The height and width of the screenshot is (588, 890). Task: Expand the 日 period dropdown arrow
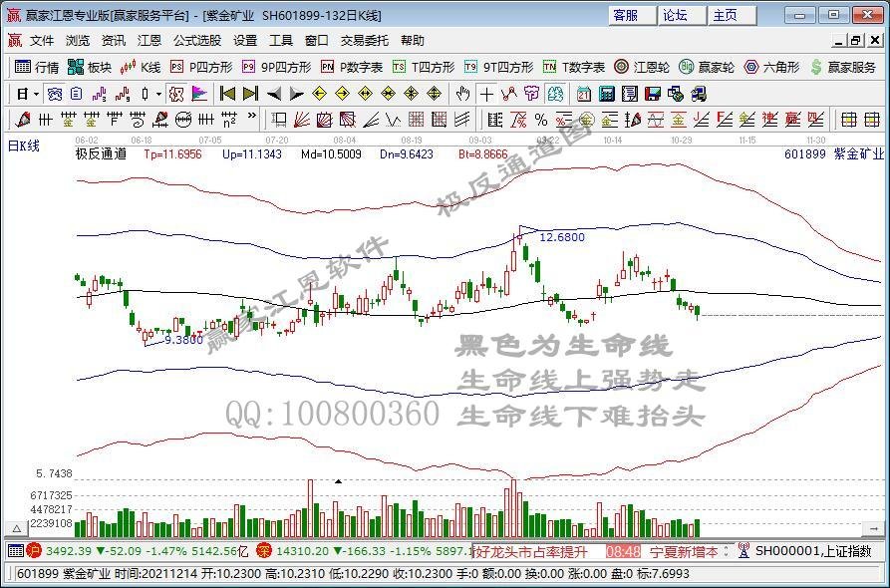tap(37, 95)
